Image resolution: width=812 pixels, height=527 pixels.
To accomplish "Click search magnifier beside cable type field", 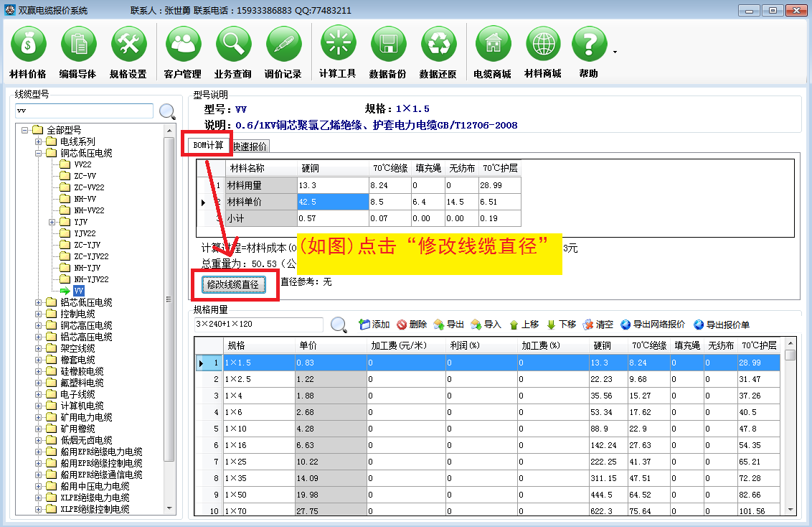I will click(167, 111).
